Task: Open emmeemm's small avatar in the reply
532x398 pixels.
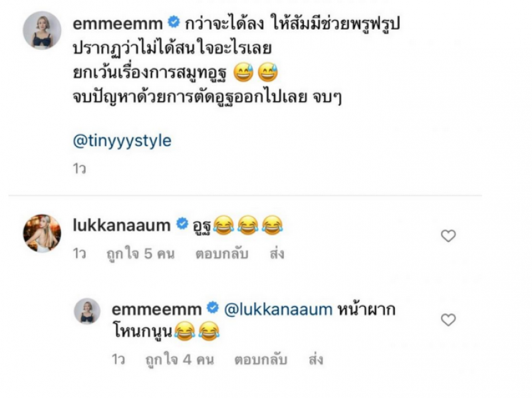Action: (87, 311)
